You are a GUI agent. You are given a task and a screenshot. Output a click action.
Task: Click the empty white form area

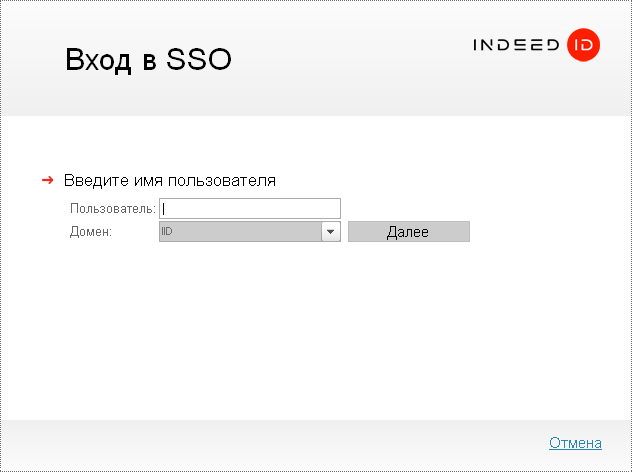click(320, 330)
